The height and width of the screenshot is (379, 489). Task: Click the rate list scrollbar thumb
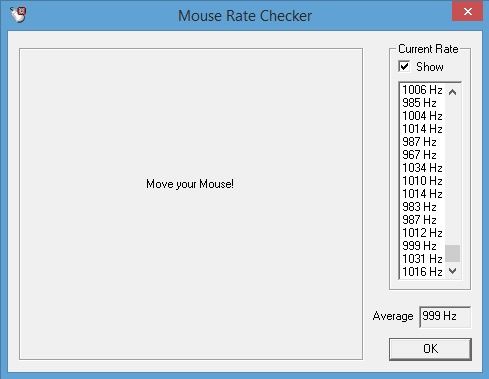click(x=452, y=254)
